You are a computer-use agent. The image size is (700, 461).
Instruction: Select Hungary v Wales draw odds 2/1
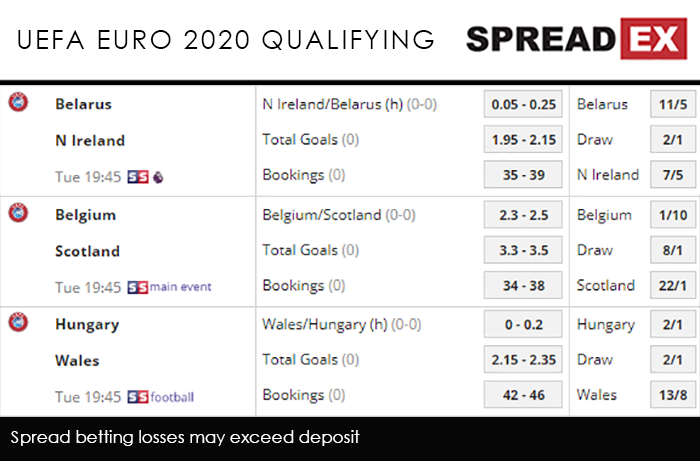(x=671, y=360)
